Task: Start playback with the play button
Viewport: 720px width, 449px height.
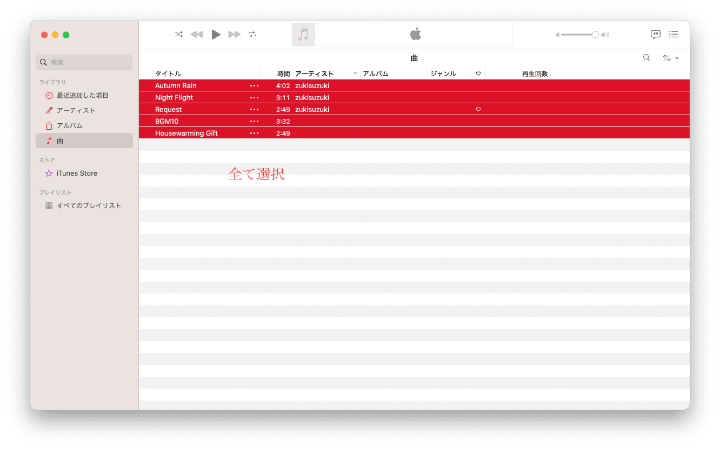Action: pos(216,34)
